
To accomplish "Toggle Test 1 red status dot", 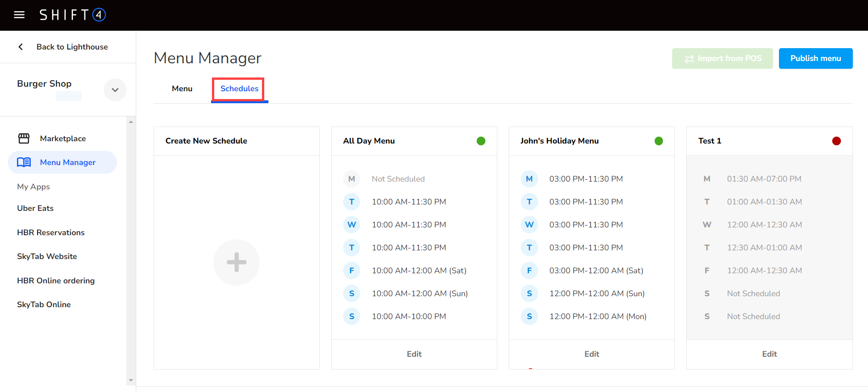I will tap(836, 141).
